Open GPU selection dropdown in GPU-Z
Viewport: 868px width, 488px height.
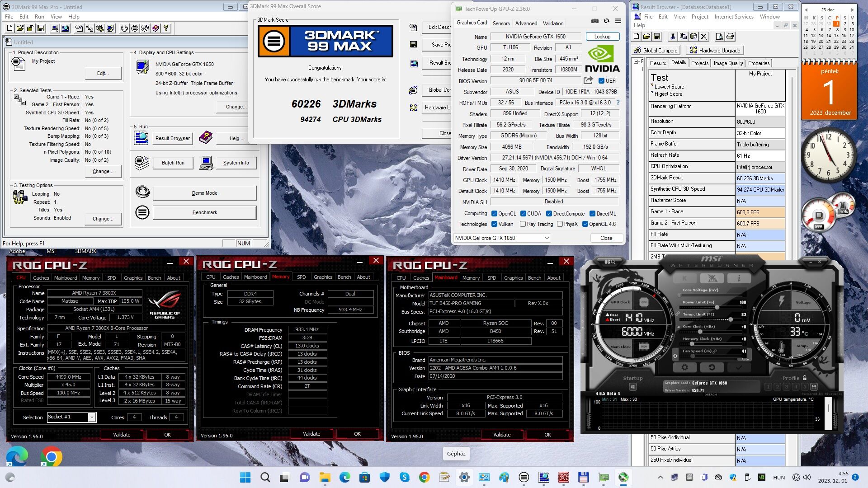[x=502, y=238]
